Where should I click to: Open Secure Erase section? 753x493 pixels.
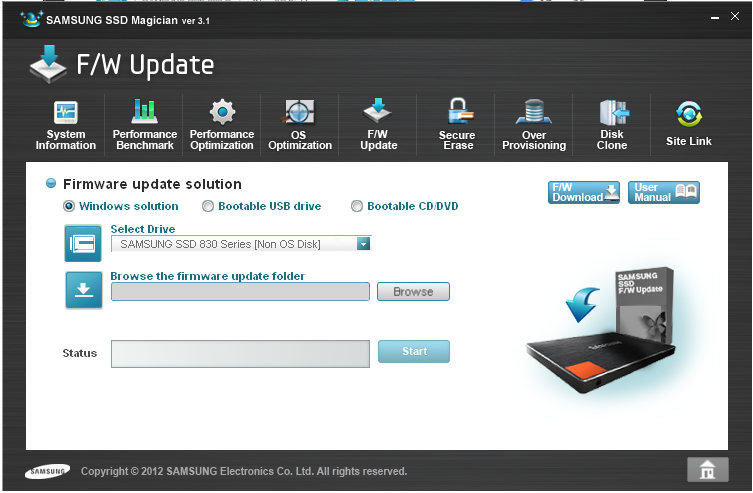point(457,124)
